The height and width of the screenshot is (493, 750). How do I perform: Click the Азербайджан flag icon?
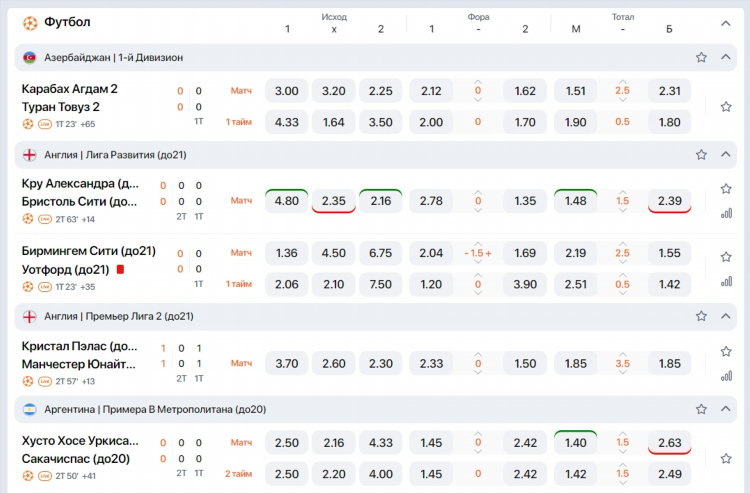tap(30, 57)
